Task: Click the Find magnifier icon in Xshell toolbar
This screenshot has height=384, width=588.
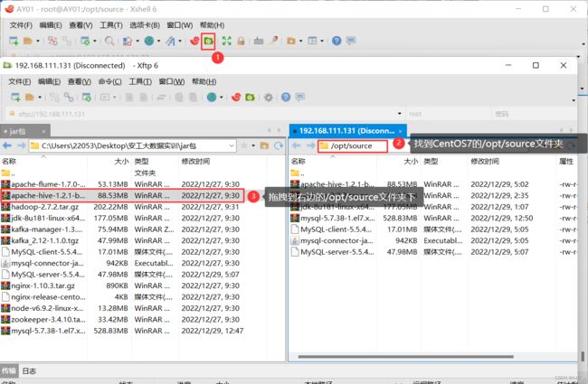Action: point(109,41)
